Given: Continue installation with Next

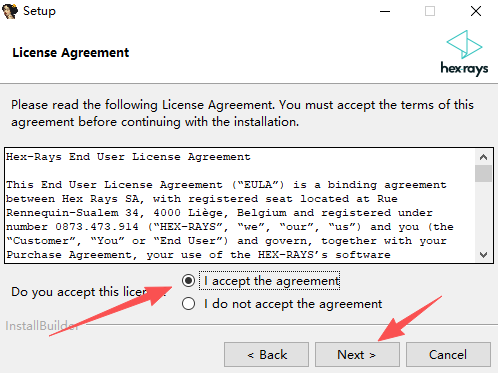Looking at the screenshot, I should tap(357, 355).
